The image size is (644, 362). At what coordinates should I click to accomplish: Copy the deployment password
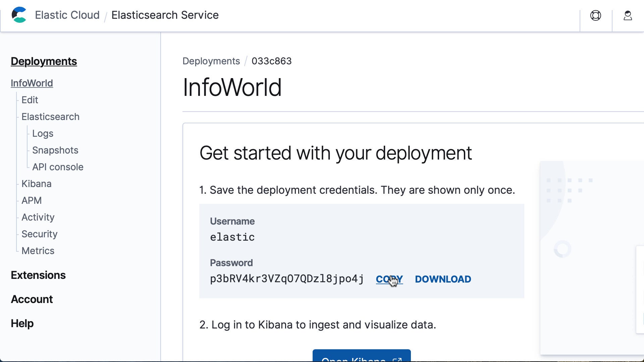point(389,279)
